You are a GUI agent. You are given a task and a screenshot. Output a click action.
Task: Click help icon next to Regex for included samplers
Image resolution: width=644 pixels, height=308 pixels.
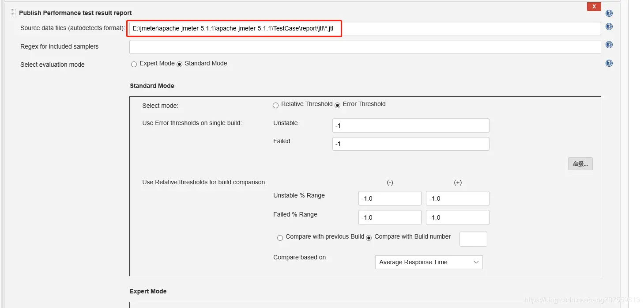[609, 45]
